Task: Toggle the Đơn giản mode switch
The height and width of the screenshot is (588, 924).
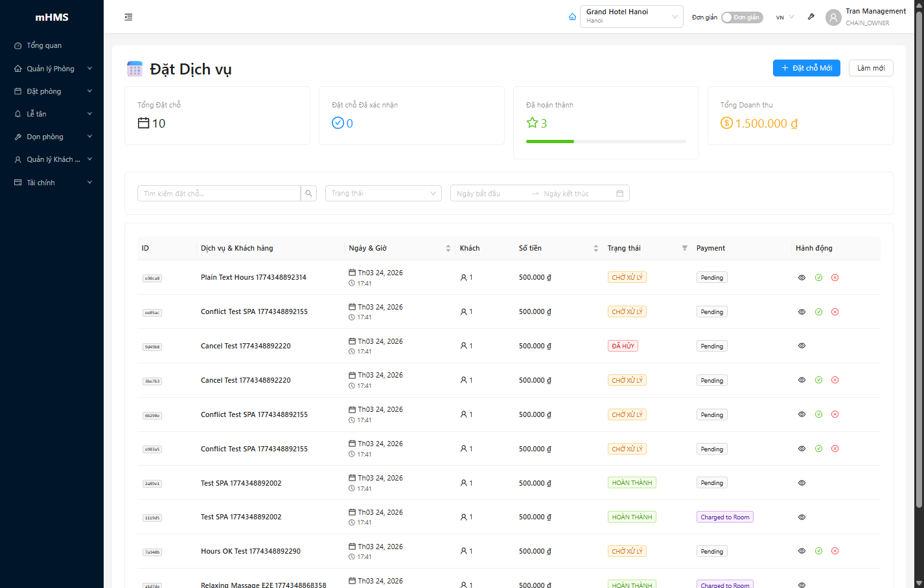Action: click(742, 17)
